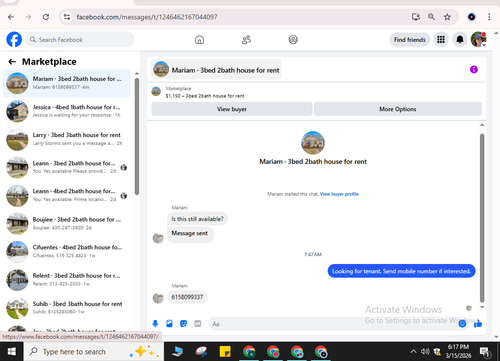Bookmark this page with star icon
Image resolution: width=500 pixels, height=361 pixels.
tap(447, 17)
